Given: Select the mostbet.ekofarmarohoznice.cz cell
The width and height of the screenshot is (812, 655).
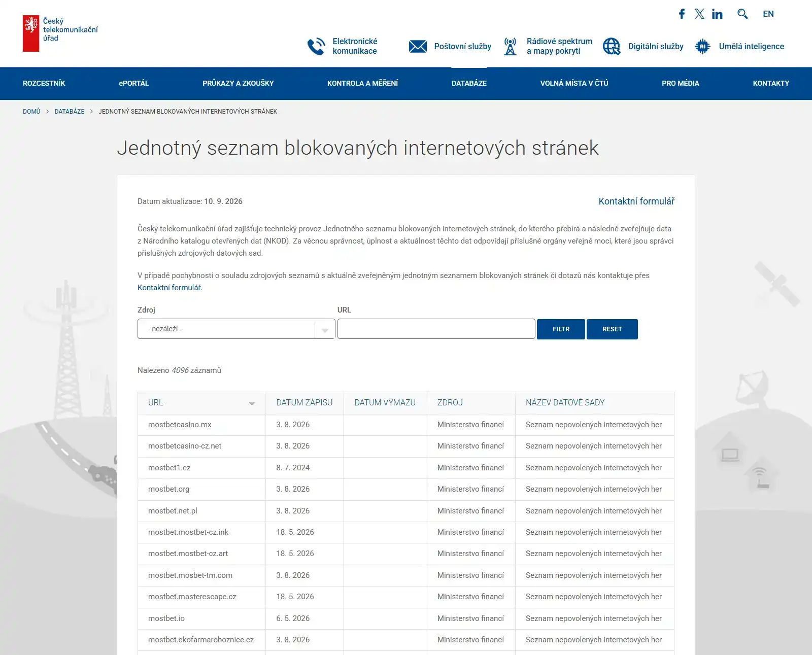Looking at the screenshot, I should pyautogui.click(x=201, y=640).
